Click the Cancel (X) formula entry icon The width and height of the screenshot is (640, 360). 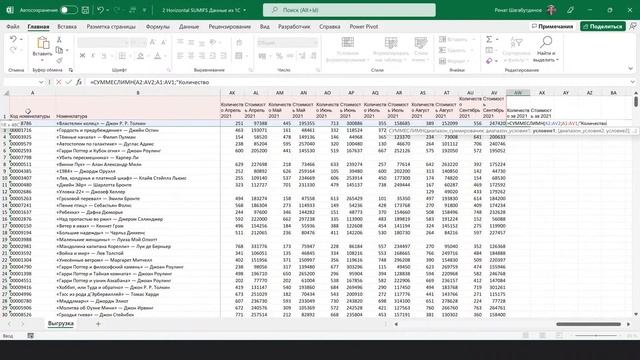point(59,82)
